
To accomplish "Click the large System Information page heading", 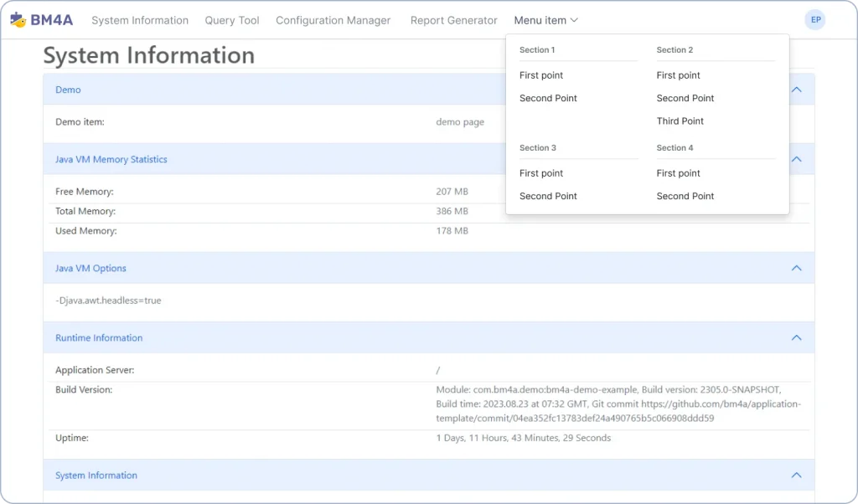I will click(149, 55).
